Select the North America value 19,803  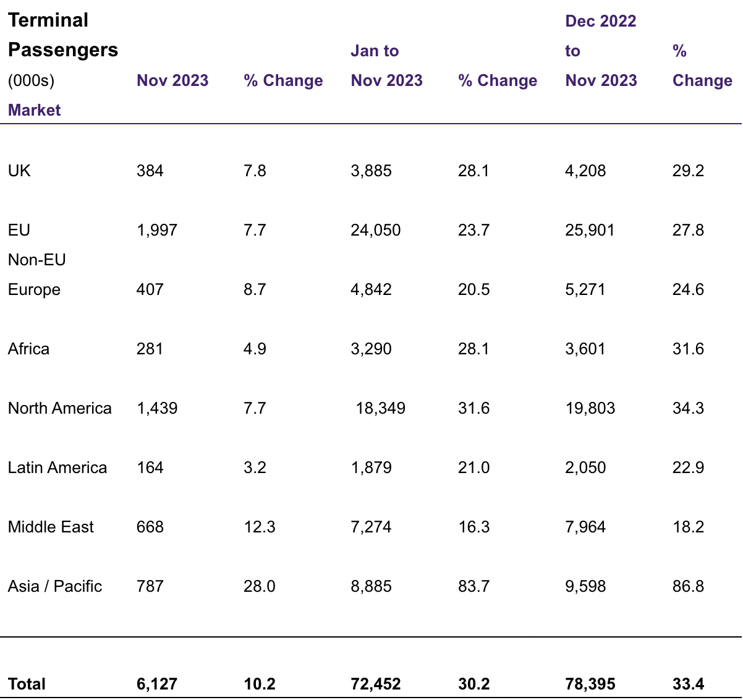click(590, 408)
